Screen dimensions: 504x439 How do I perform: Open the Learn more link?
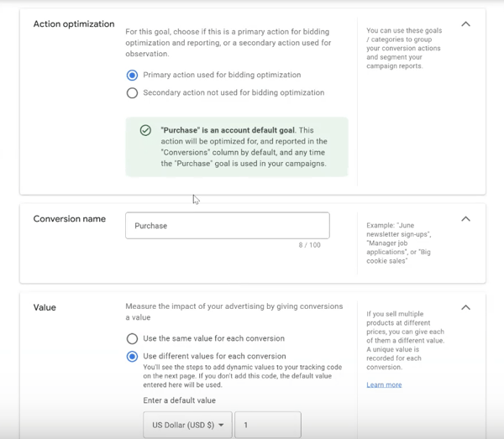(384, 384)
